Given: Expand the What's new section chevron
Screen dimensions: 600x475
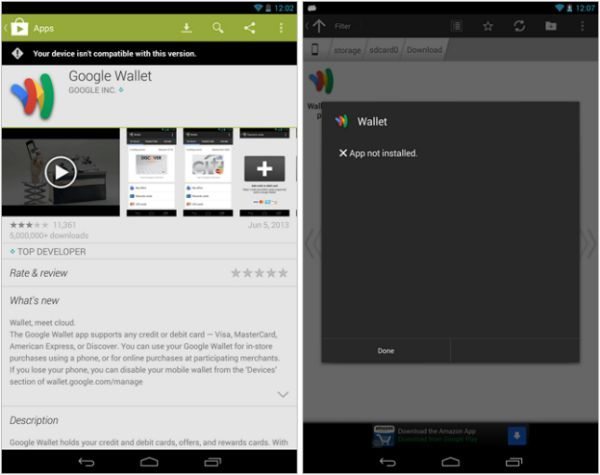Looking at the screenshot, I should [x=283, y=394].
